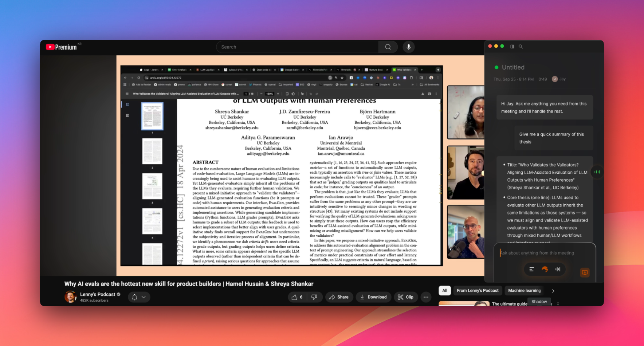The width and height of the screenshot is (644, 346).
Task: Click the Share button below the video
Action: [x=339, y=297]
